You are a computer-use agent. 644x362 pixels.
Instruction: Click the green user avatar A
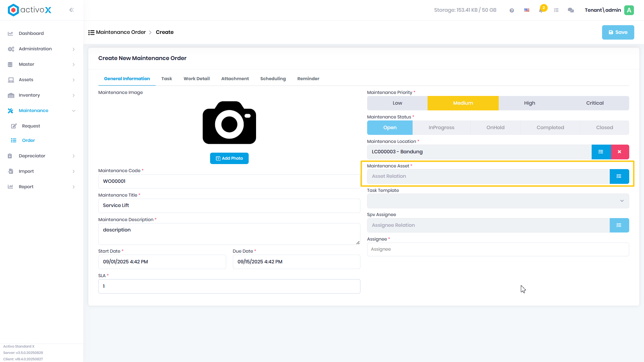point(629,10)
